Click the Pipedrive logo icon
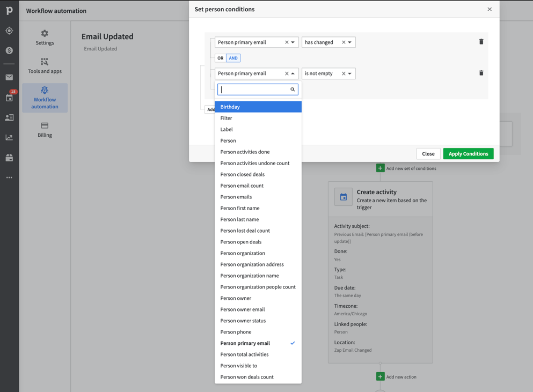Image resolution: width=533 pixels, height=392 pixels. coord(9,11)
